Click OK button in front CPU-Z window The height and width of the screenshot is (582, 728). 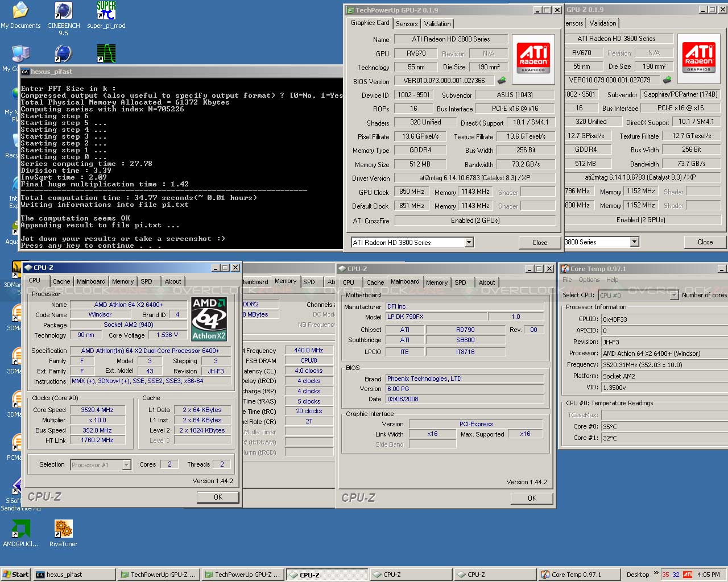click(218, 497)
